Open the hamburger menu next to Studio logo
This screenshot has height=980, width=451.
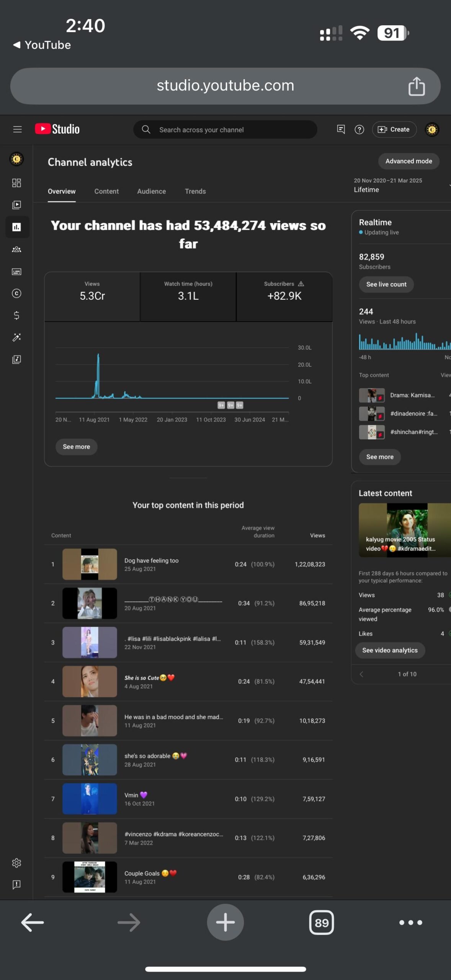[x=17, y=129]
